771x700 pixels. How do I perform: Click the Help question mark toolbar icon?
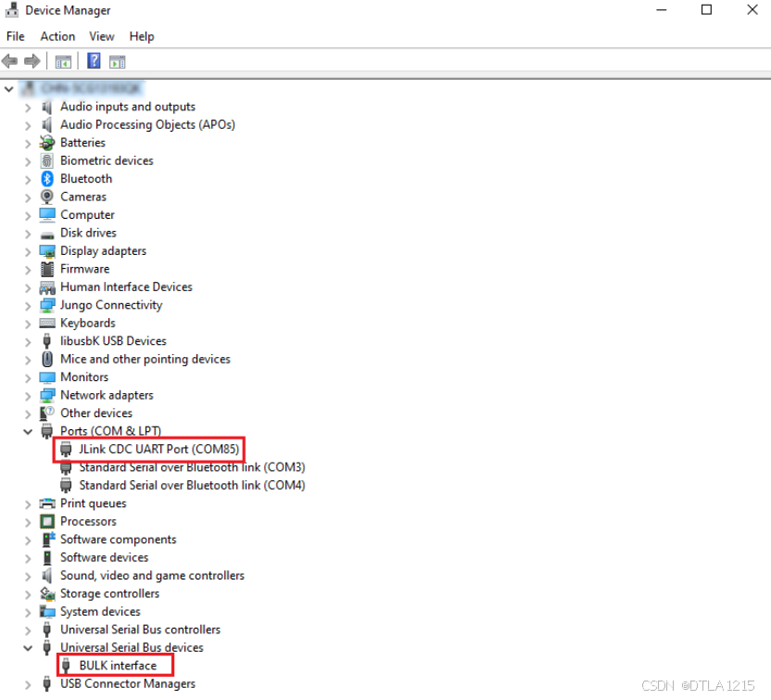pyautogui.click(x=93, y=61)
